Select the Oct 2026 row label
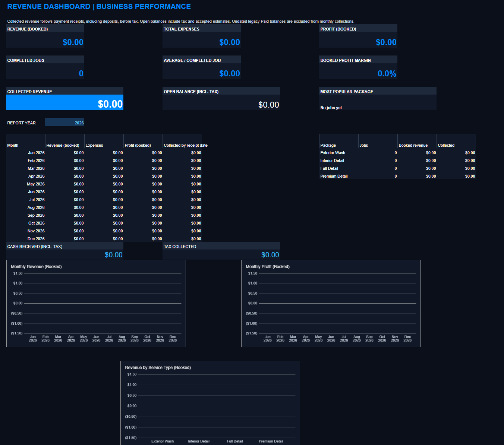Image resolution: width=504 pixels, height=445 pixels. point(37,223)
